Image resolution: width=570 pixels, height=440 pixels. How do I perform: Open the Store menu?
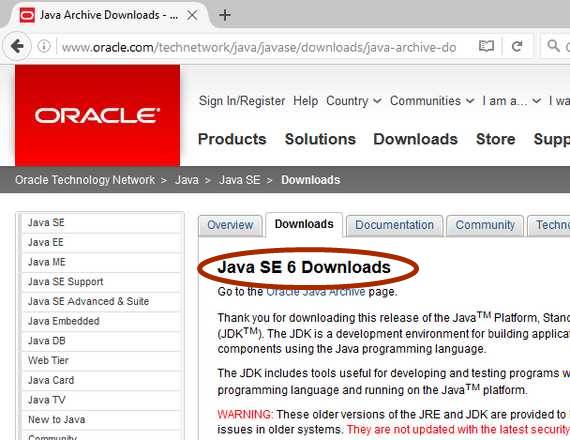tap(496, 139)
